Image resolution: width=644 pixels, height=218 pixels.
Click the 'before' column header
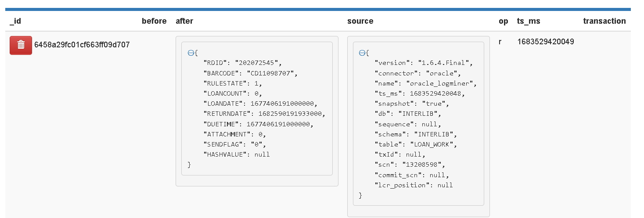(x=154, y=21)
